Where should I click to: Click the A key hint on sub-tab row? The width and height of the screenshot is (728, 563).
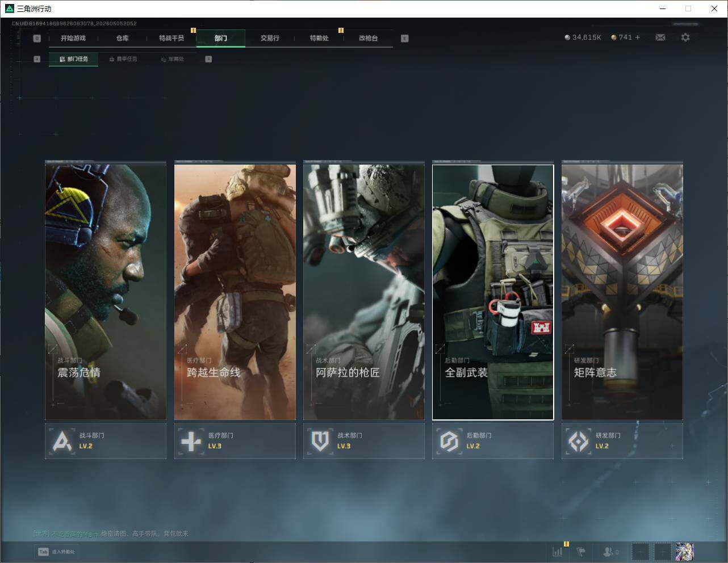[x=37, y=59]
